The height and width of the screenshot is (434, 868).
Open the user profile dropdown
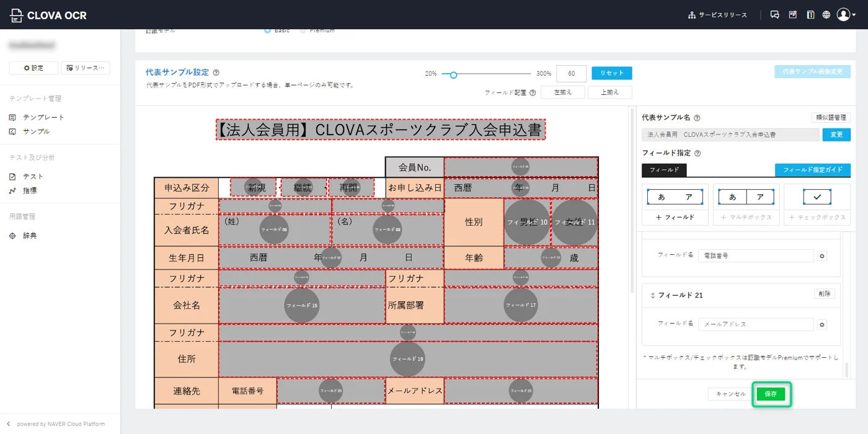(x=846, y=15)
